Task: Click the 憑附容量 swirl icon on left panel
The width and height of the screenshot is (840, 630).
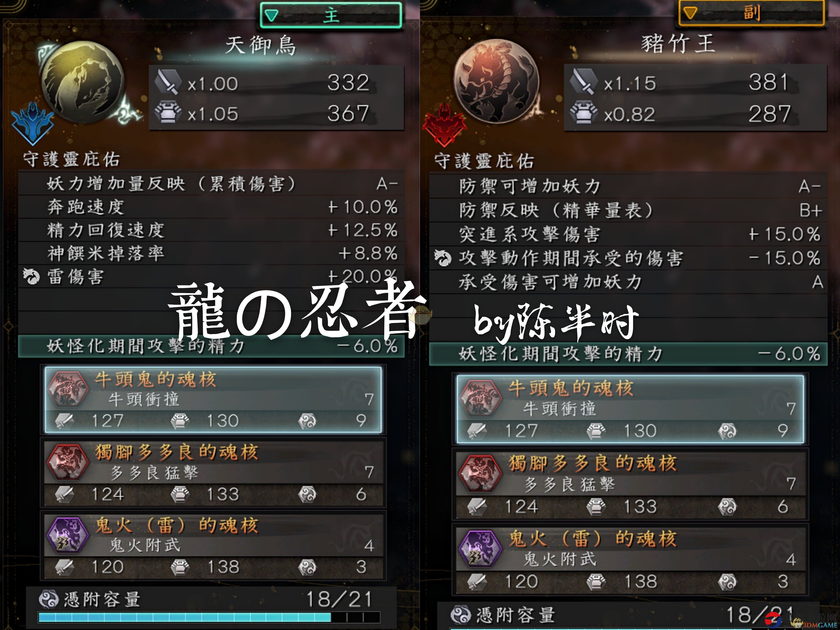Action: tap(49, 599)
